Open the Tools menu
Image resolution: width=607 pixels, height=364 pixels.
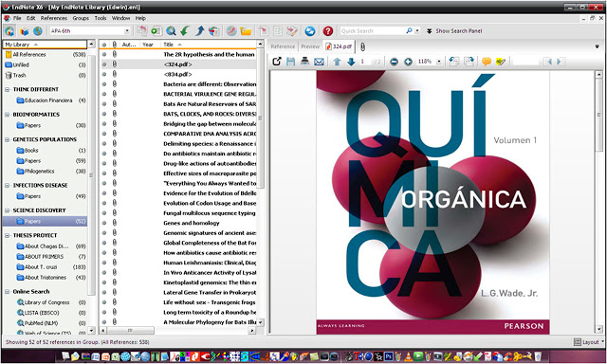tap(101, 18)
